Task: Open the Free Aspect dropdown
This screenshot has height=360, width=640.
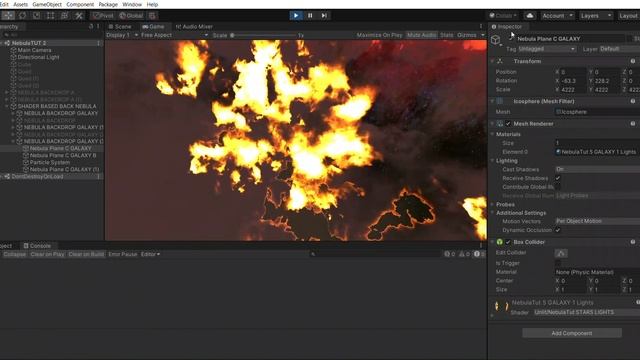Action: [x=174, y=36]
